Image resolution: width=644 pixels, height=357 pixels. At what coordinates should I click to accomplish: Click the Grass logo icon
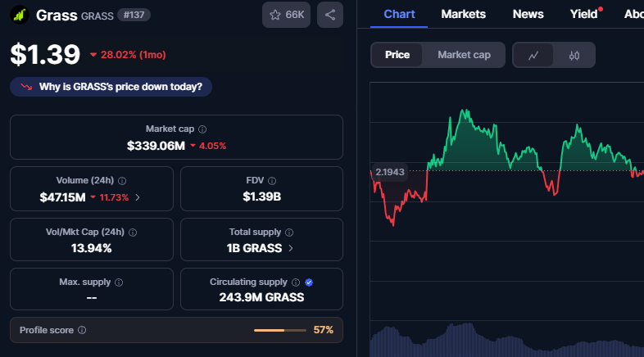[x=19, y=15]
